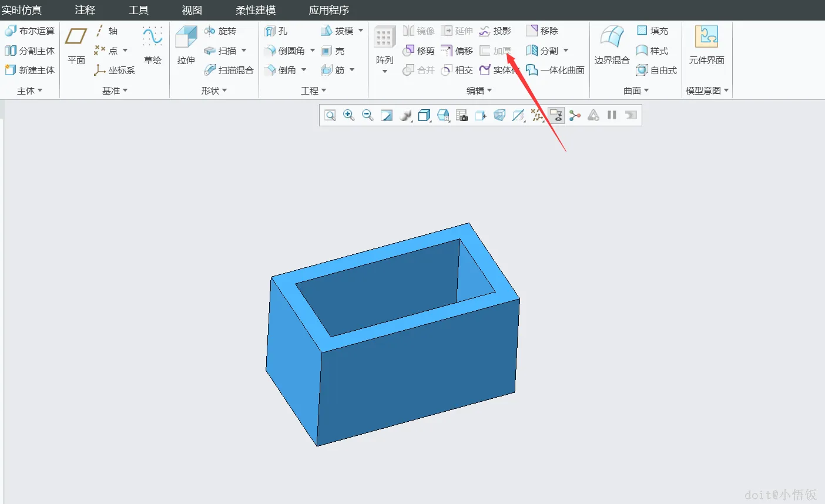Click the 一体化曲面 tool
Image resolution: width=825 pixels, height=504 pixels.
coord(555,70)
